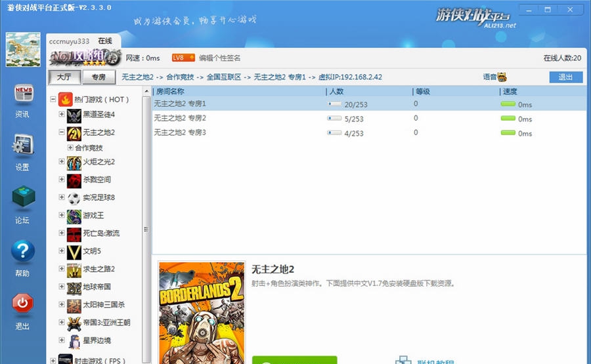Image resolution: width=591 pixels, height=364 pixels.
Task: Click the 太阳神三国杀 game icon
Action: pos(74,306)
